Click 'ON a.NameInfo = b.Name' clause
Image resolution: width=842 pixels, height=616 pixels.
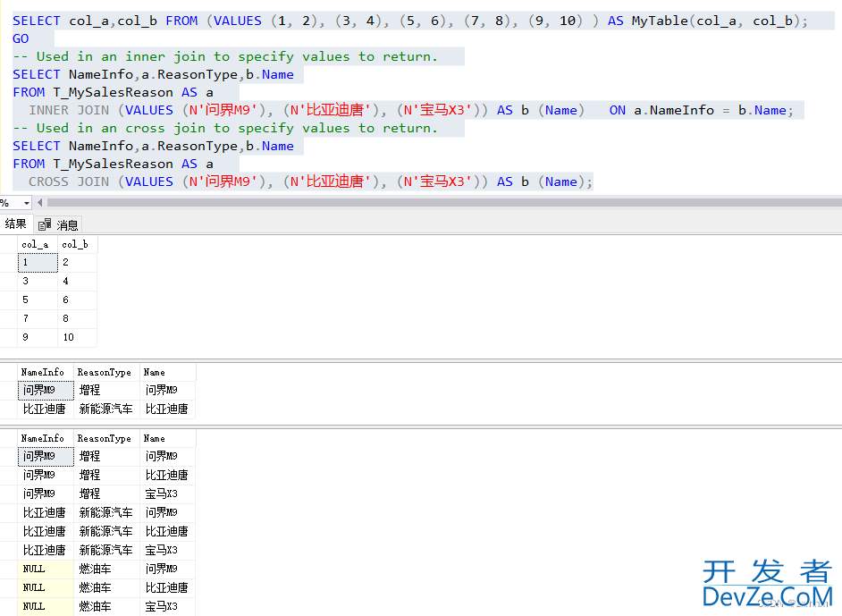click(x=701, y=110)
